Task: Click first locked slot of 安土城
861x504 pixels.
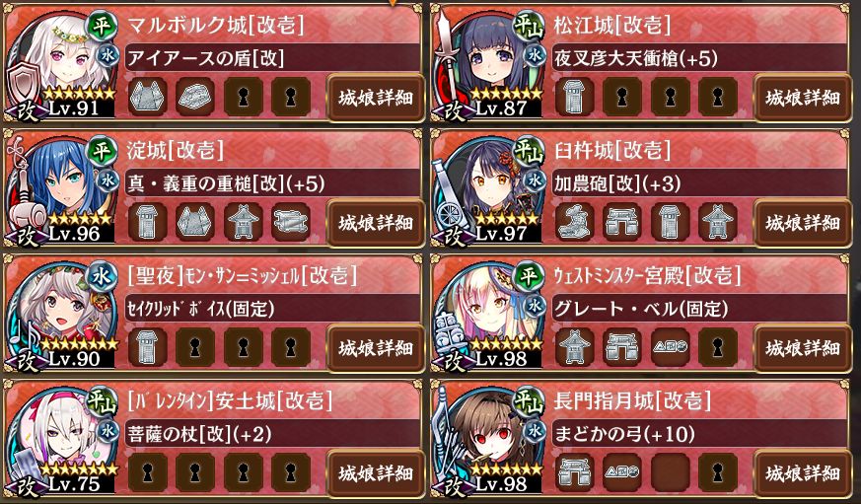Action: pyautogui.click(x=147, y=472)
